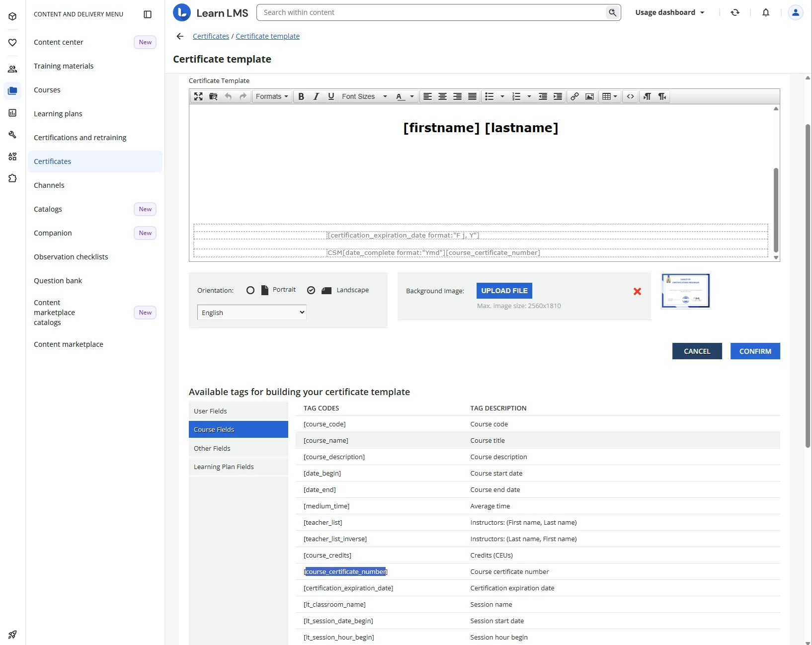Align text left
The image size is (812, 645).
[427, 96]
